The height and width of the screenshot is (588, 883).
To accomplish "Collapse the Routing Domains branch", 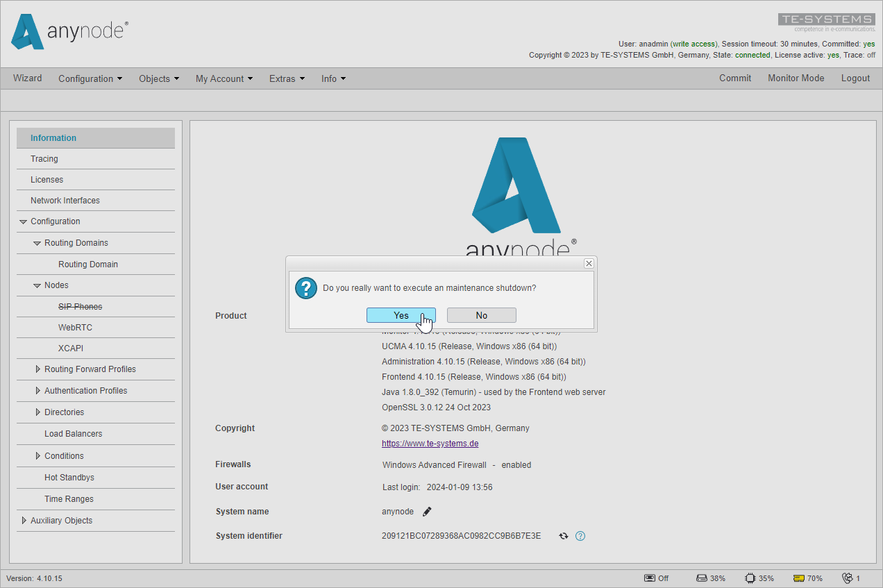I will 36,243.
